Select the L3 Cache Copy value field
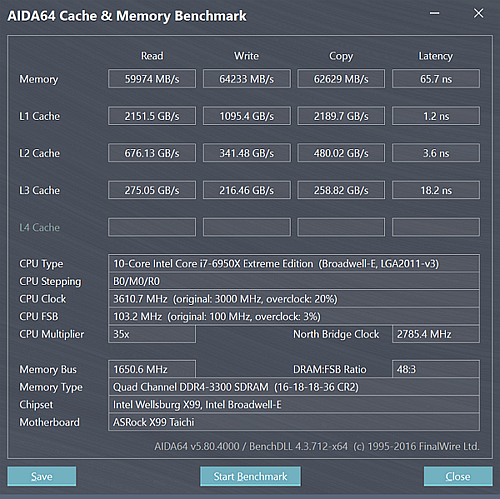 click(341, 190)
